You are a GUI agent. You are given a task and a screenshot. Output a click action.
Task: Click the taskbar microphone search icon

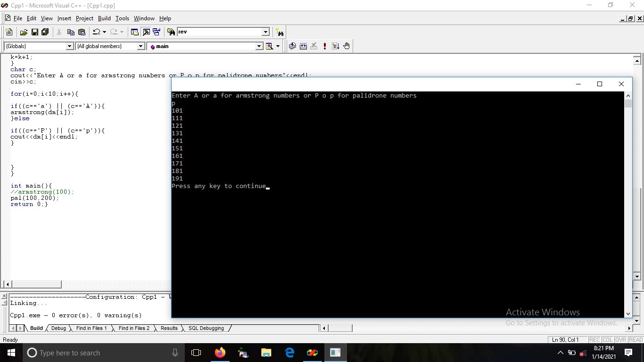click(x=175, y=353)
